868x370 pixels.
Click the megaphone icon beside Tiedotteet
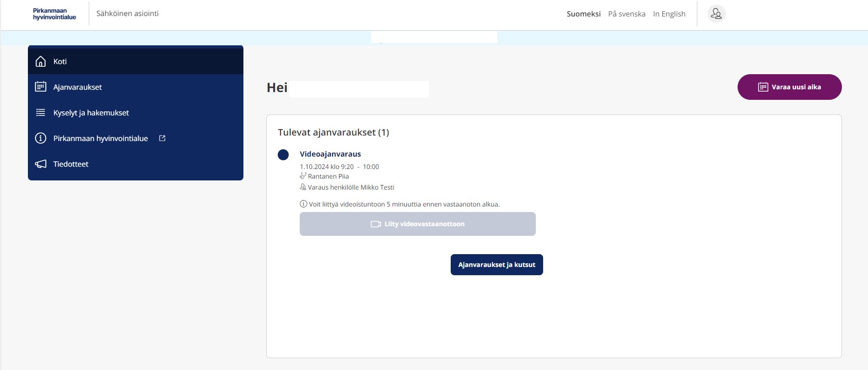[41, 164]
